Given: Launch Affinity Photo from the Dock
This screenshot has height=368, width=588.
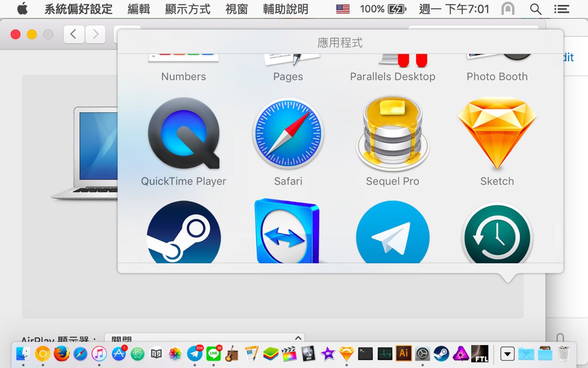Looking at the screenshot, I should pyautogui.click(x=461, y=353).
